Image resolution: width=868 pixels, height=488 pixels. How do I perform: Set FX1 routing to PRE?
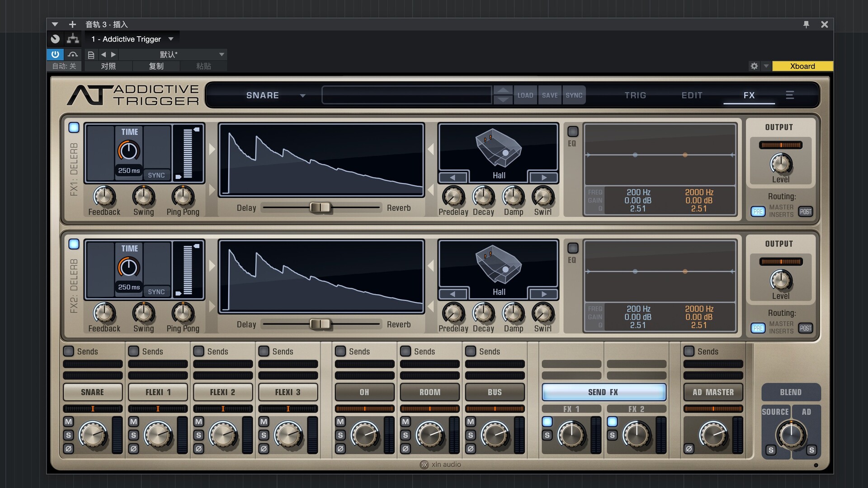[x=758, y=211]
